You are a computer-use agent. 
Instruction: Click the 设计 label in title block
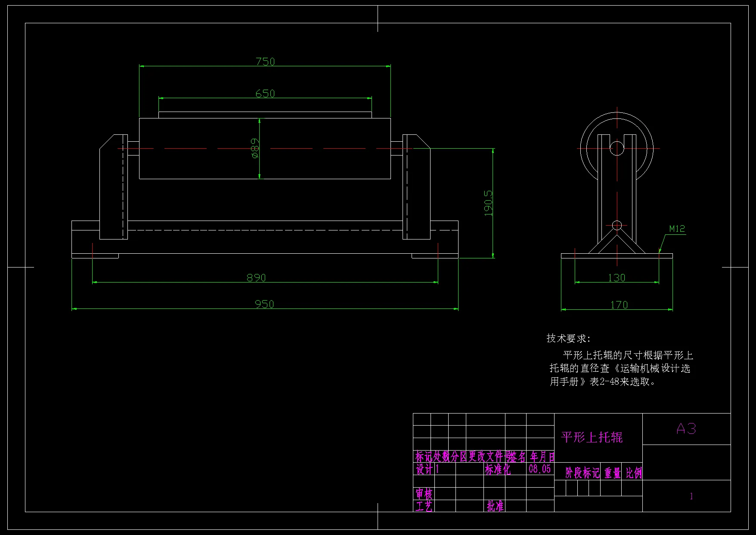point(424,469)
